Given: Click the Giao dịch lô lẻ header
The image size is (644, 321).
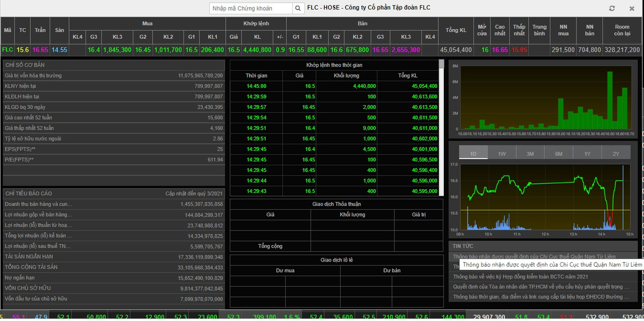Looking at the screenshot, I should click(x=337, y=260).
